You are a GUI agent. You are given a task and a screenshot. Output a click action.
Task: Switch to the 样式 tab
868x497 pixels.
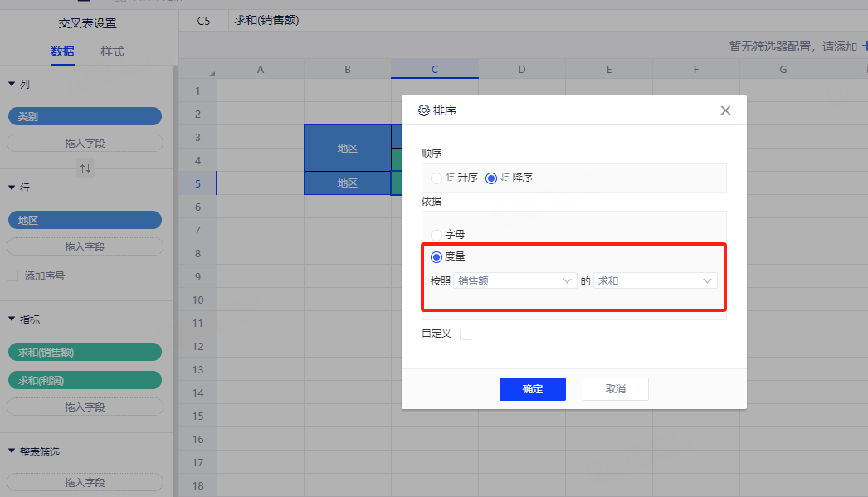click(112, 51)
